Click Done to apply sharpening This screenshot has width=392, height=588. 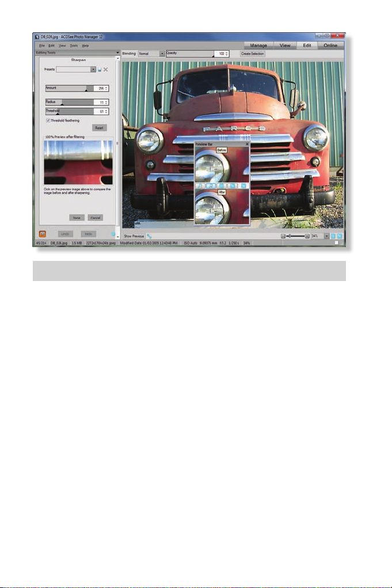77,218
